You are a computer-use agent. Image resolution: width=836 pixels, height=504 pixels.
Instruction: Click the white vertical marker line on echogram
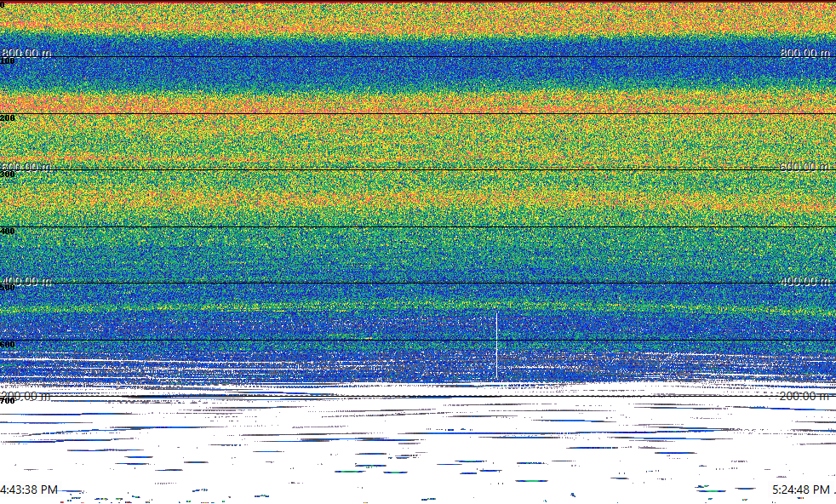click(x=497, y=346)
